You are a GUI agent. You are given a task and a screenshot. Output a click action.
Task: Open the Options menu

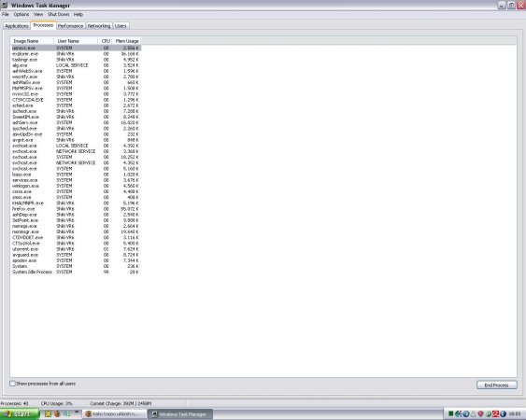coord(21,14)
